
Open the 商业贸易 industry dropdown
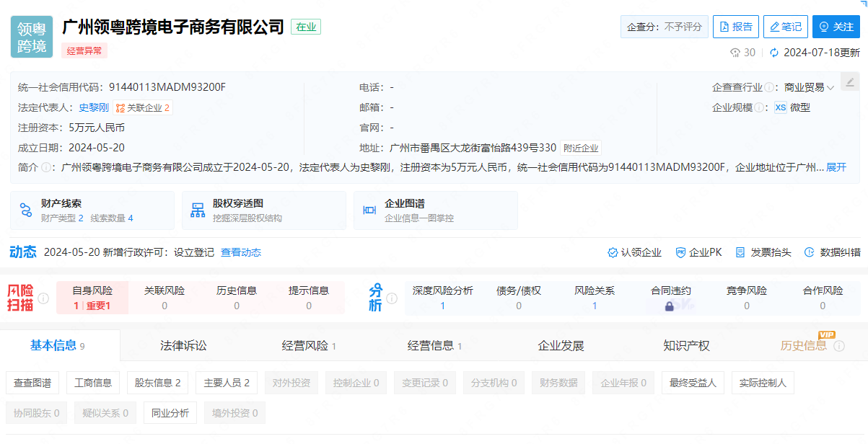tap(811, 86)
